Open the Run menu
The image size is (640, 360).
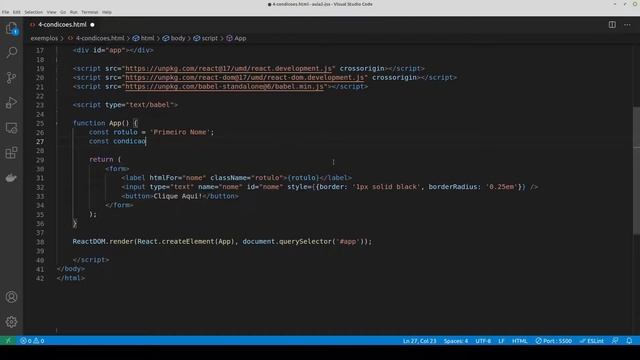pyautogui.click(x=73, y=12)
